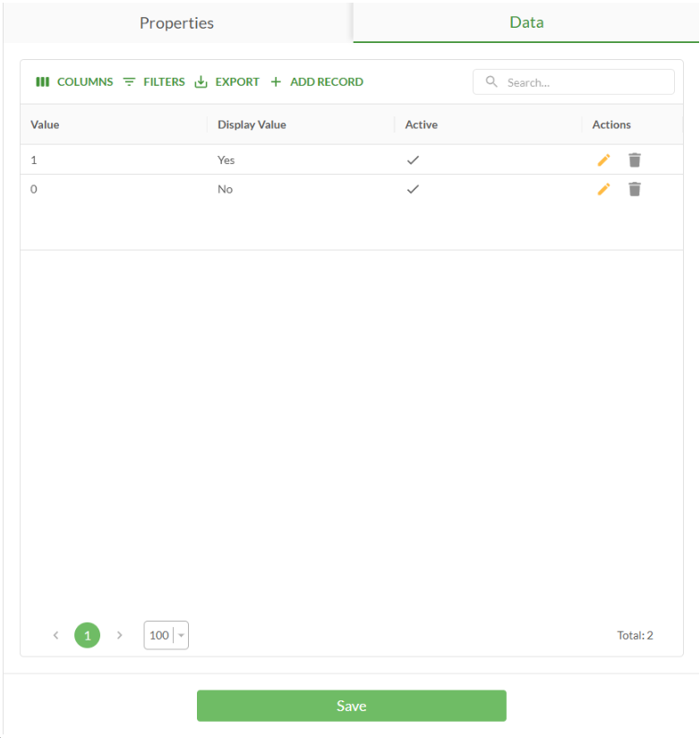This screenshot has width=700, height=738.
Task: Open the Filters panel
Action: point(154,82)
